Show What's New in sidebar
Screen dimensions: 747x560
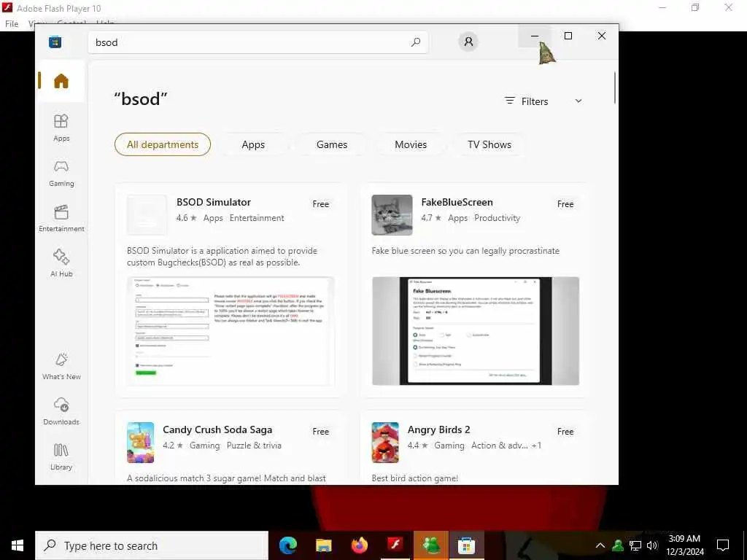pyautogui.click(x=61, y=367)
